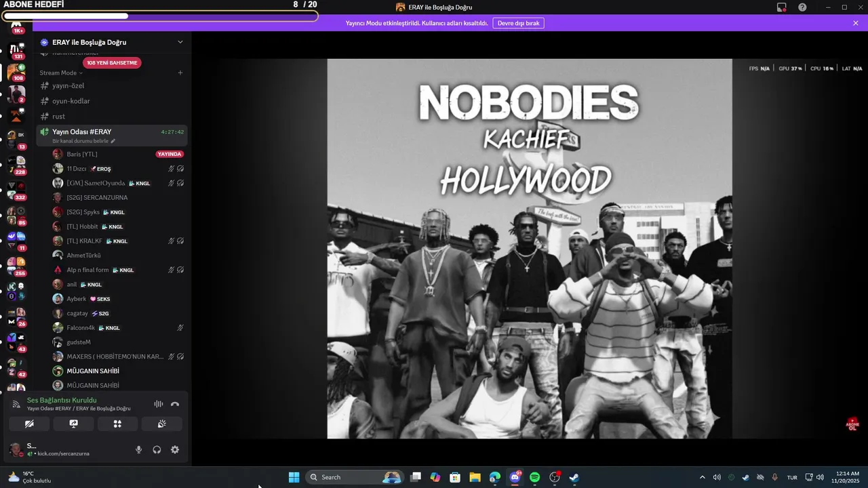
Task: Open File Explorer from the taskbar
Action: tap(475, 477)
